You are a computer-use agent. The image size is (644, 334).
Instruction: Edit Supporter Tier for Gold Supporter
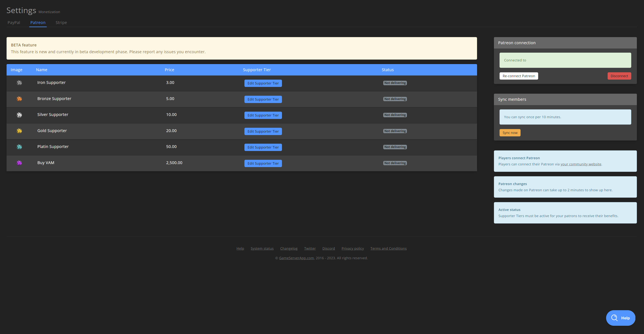(263, 131)
